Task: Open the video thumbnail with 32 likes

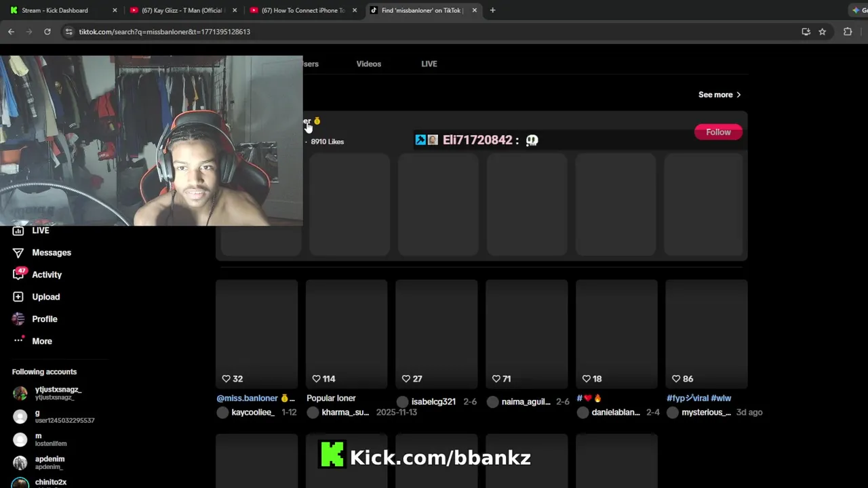Action: click(256, 334)
